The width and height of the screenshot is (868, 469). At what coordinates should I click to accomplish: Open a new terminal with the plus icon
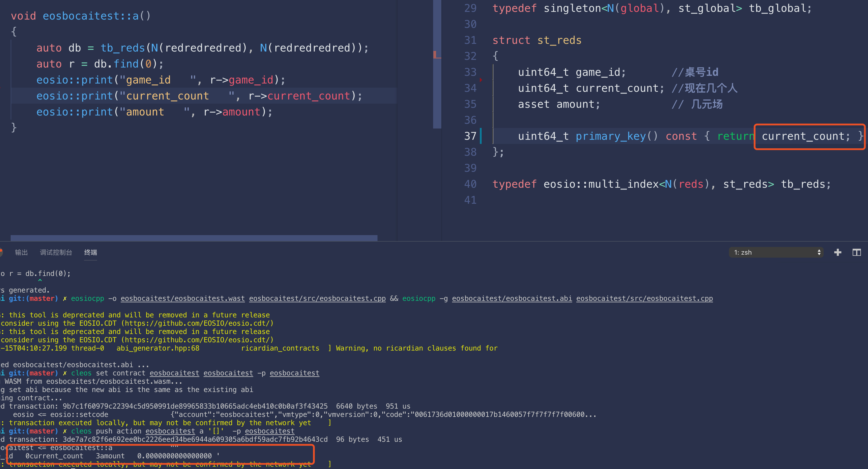(838, 252)
